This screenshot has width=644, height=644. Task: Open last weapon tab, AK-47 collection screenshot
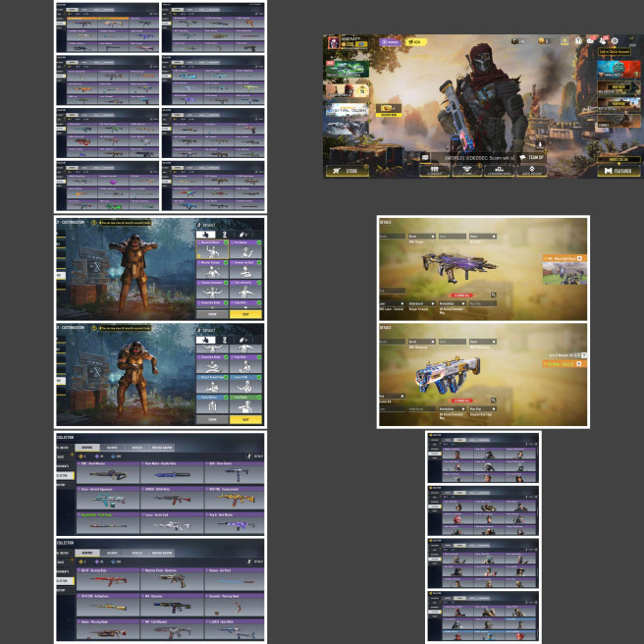tap(162, 553)
